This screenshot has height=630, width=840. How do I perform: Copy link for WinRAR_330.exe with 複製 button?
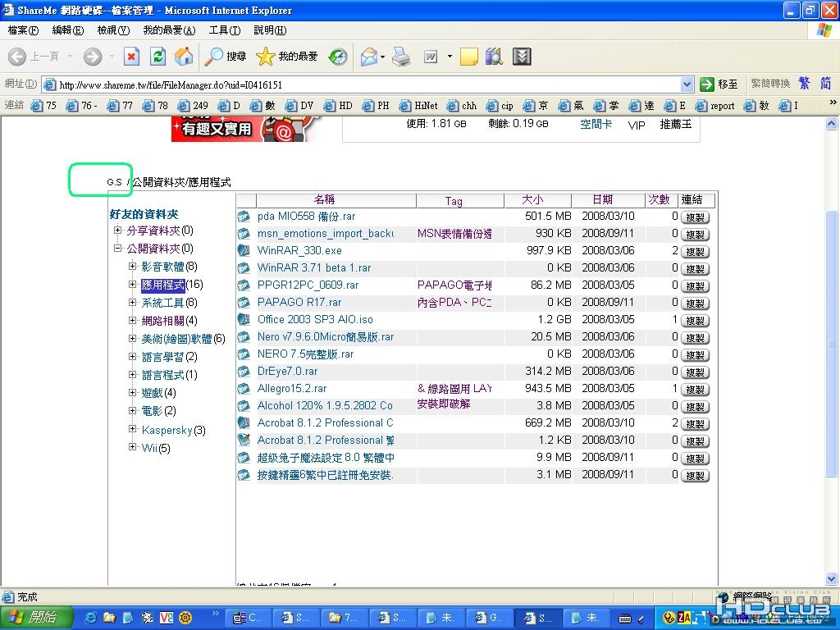pos(695,251)
